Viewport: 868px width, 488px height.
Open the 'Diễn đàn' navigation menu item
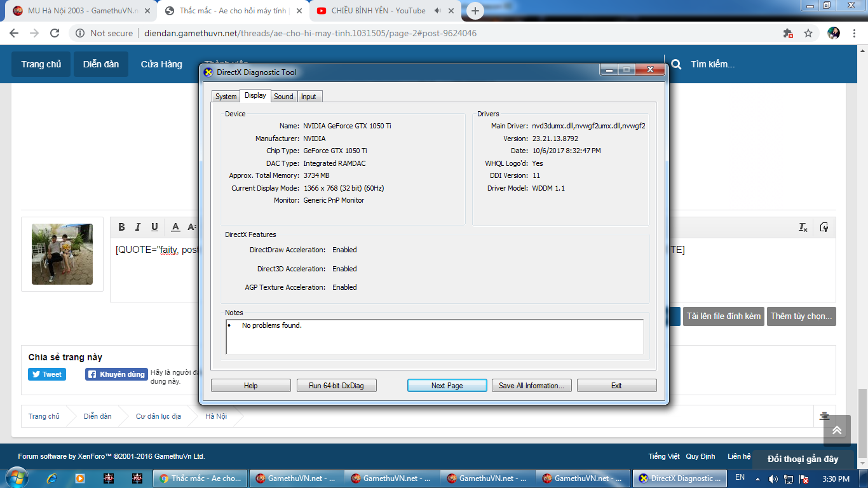point(101,64)
